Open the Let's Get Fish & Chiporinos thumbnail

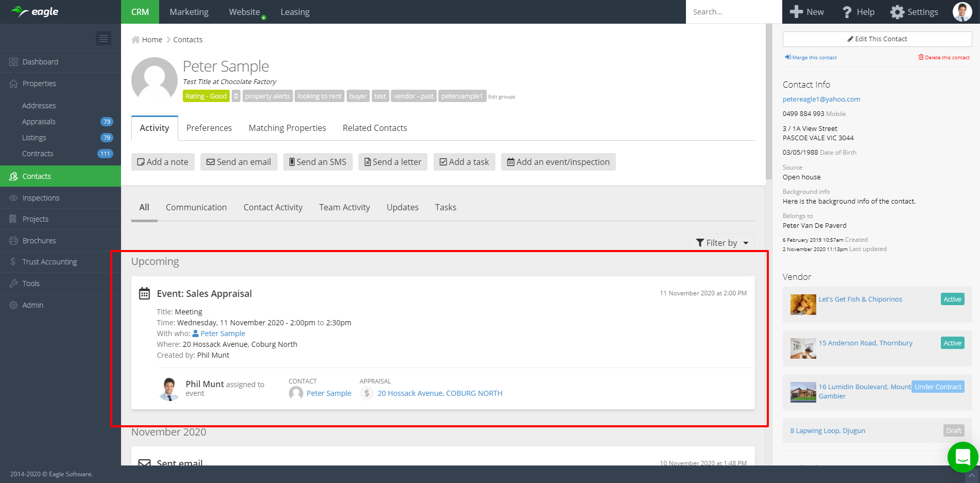(803, 305)
